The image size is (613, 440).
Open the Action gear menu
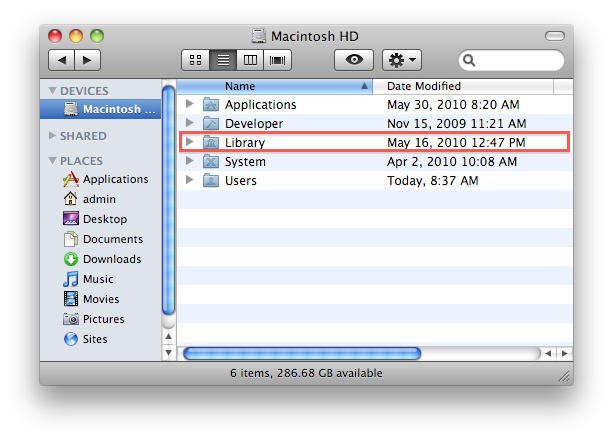pos(401,60)
